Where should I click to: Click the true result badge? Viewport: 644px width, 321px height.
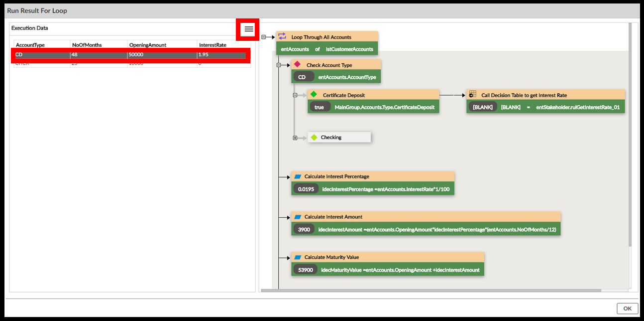click(319, 107)
